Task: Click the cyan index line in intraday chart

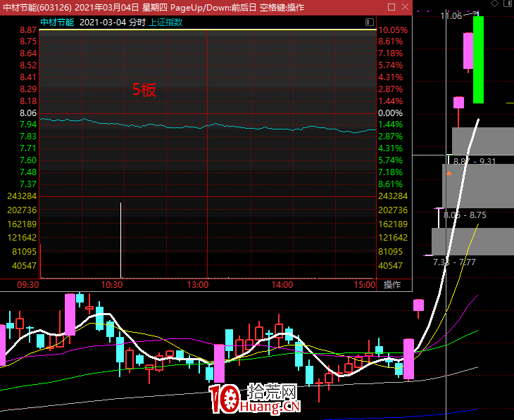Action: 208,125
